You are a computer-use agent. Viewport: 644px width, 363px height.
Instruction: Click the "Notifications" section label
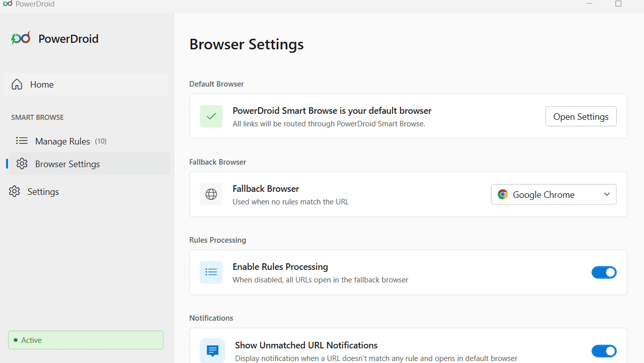click(x=211, y=318)
